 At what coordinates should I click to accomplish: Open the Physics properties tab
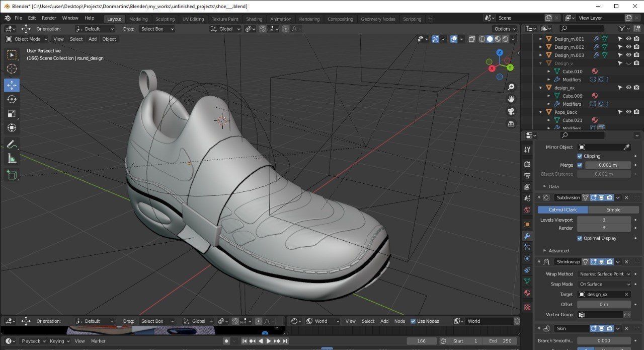pos(527,258)
